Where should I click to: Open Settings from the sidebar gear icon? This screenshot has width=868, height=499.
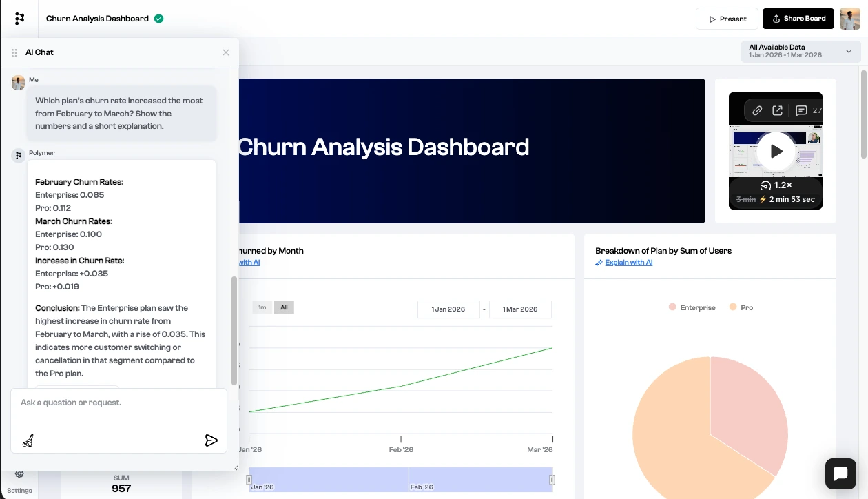pyautogui.click(x=19, y=474)
